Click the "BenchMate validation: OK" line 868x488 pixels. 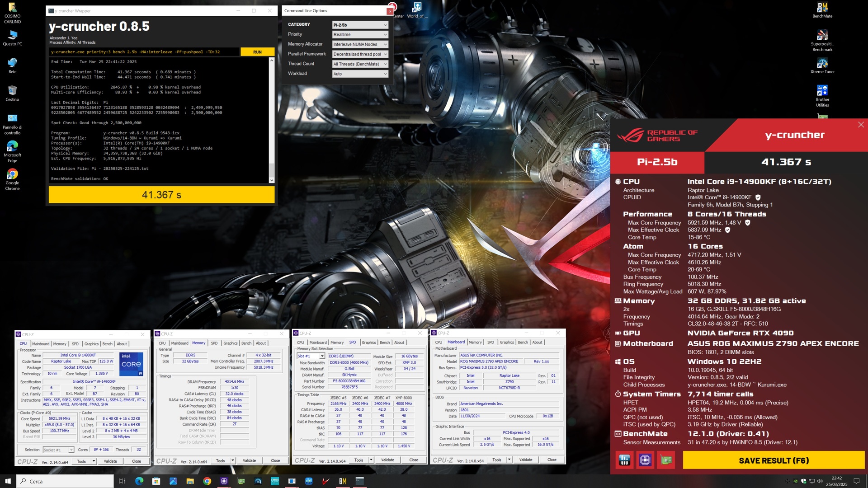click(x=80, y=179)
